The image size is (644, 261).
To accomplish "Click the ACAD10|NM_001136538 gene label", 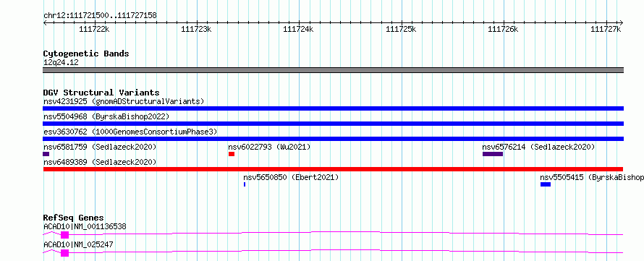I will [x=85, y=226].
